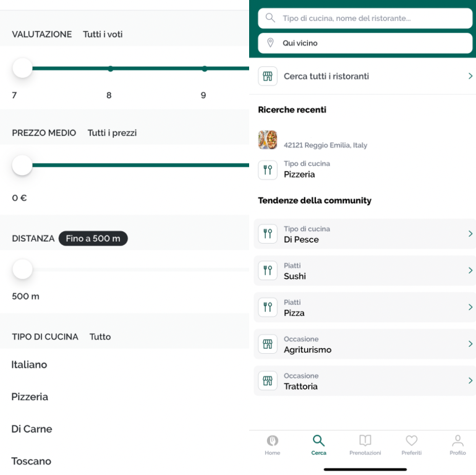Click the fork icon for Sushi
This screenshot has width=476, height=475.
(268, 270)
